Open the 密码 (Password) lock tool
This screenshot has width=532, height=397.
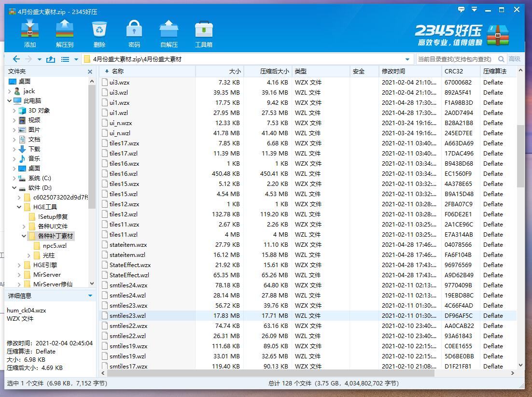click(x=134, y=28)
